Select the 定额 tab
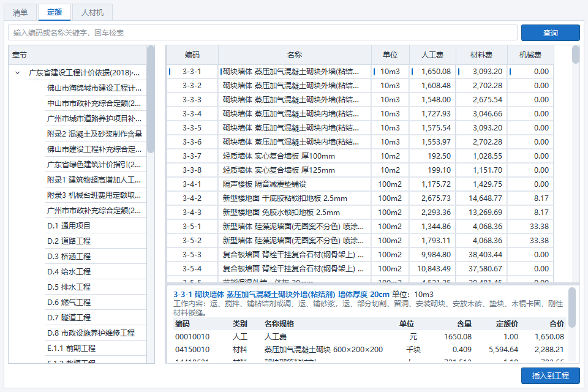Image resolution: width=588 pixels, height=392 pixels. tap(55, 12)
